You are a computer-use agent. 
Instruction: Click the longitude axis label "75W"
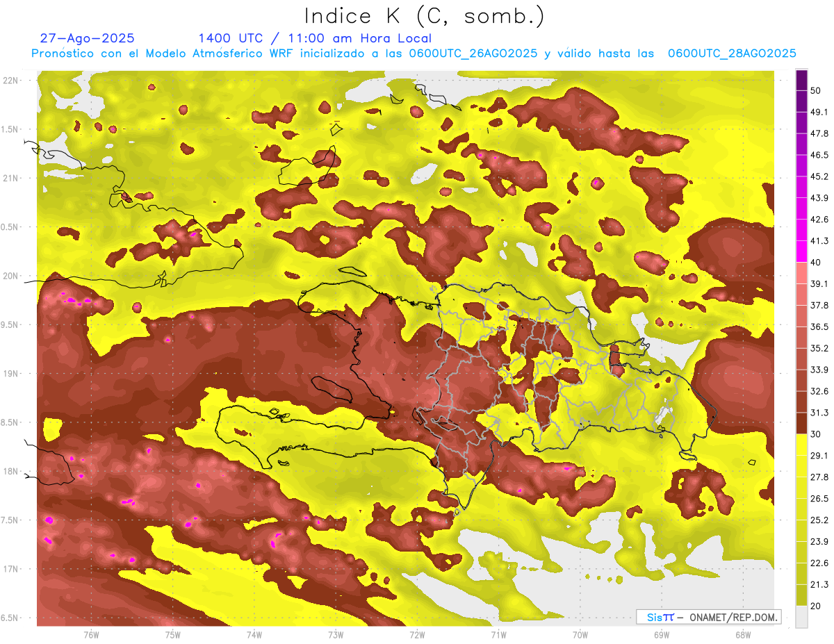[x=172, y=634]
